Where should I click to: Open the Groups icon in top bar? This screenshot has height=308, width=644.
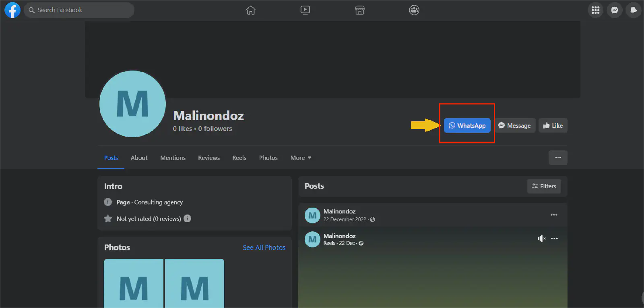(x=414, y=10)
